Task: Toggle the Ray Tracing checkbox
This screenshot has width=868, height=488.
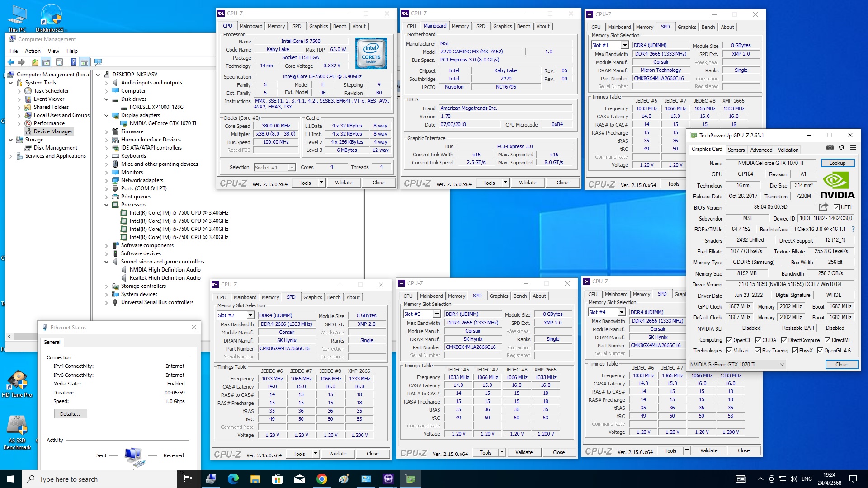Action: tap(758, 351)
